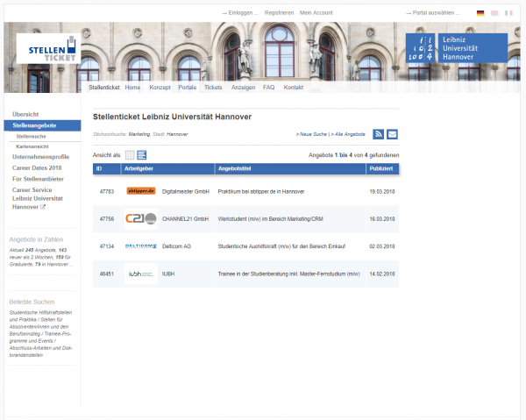Click the email subscription envelope icon
Viewport: 526px width, 420px height.
(392, 134)
